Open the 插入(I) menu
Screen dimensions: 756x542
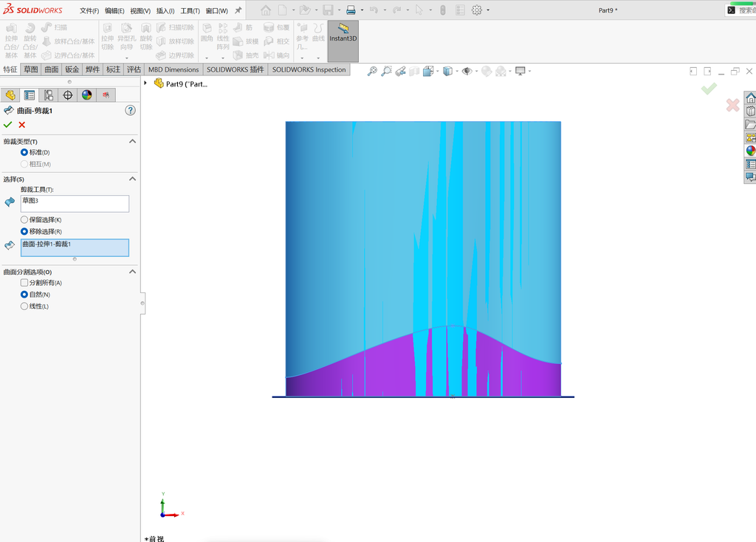(x=165, y=10)
